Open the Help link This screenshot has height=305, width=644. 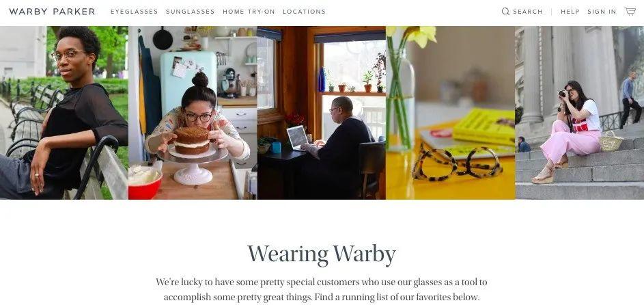pos(570,12)
